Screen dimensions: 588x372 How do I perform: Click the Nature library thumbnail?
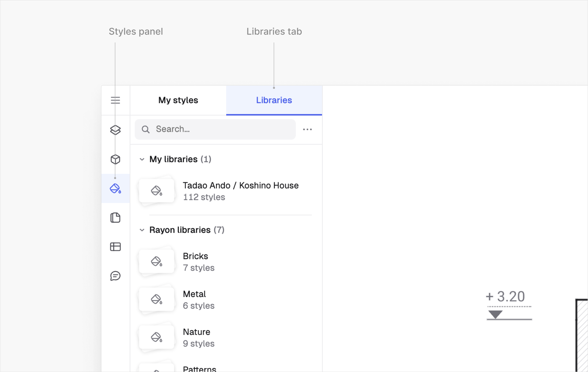[156, 337]
